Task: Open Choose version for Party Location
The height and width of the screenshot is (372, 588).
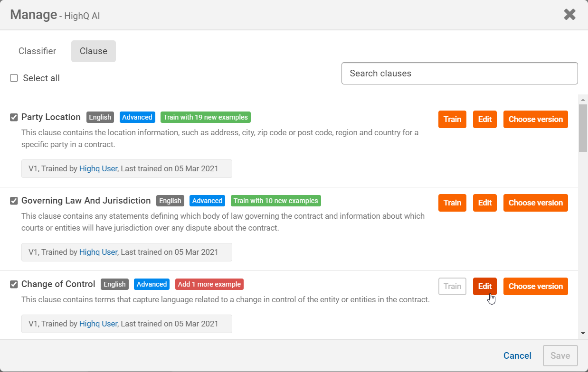Action: point(535,120)
